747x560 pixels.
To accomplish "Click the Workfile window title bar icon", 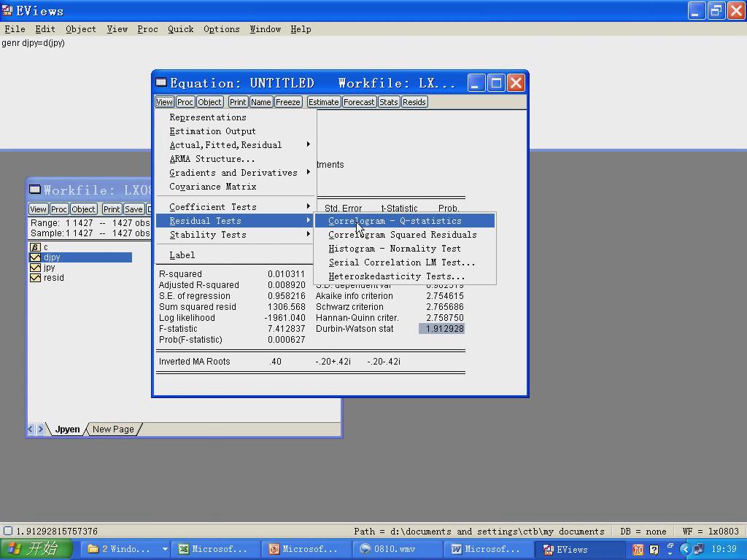I will pos(35,190).
